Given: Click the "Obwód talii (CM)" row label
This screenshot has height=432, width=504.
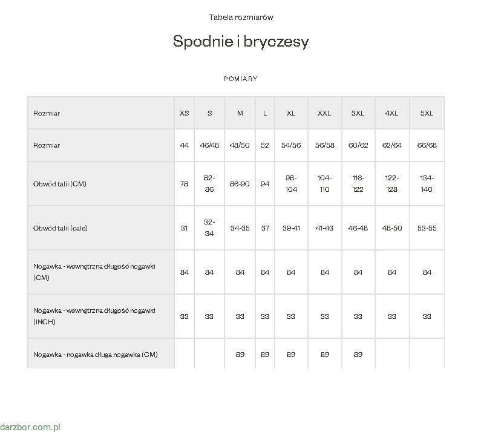Looking at the screenshot, I should point(60,184).
